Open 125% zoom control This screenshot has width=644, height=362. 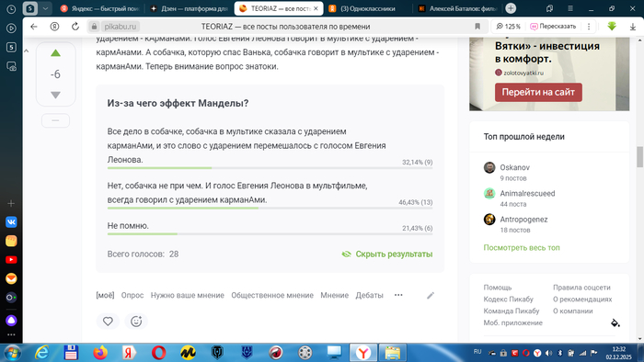click(508, 27)
